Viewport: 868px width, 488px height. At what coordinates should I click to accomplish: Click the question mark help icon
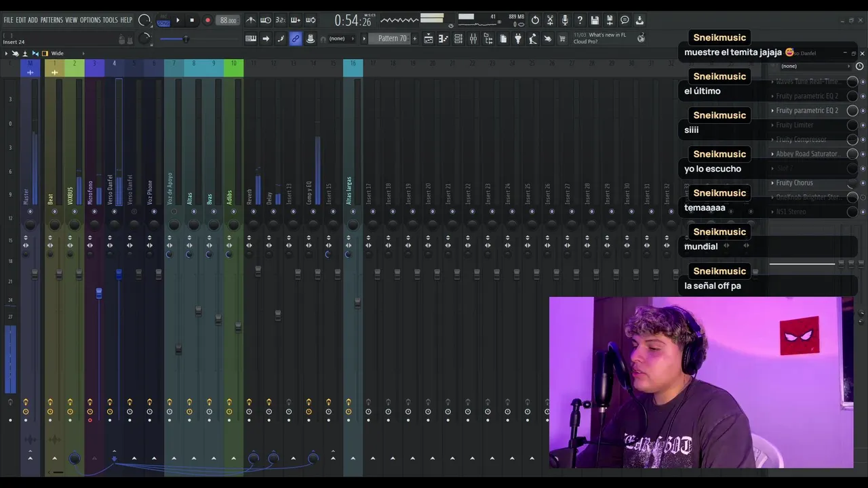coord(580,20)
